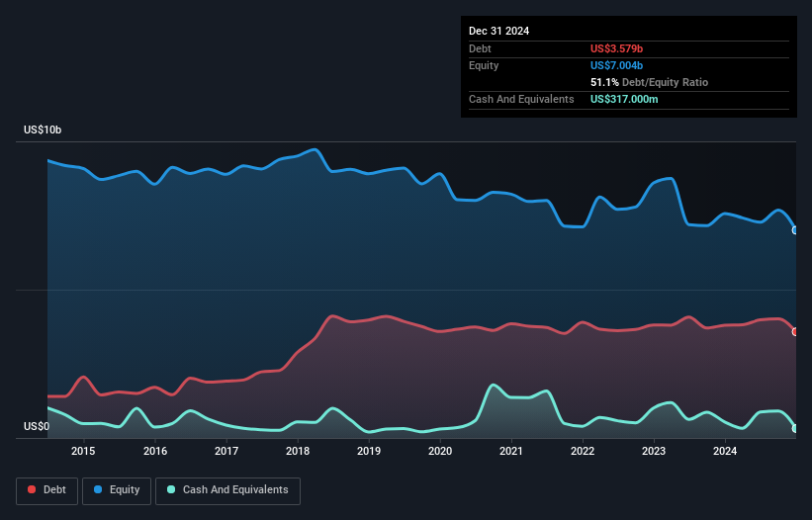The image size is (812, 520).
Task: Click the 2015 x-axis label
Action: click(83, 451)
